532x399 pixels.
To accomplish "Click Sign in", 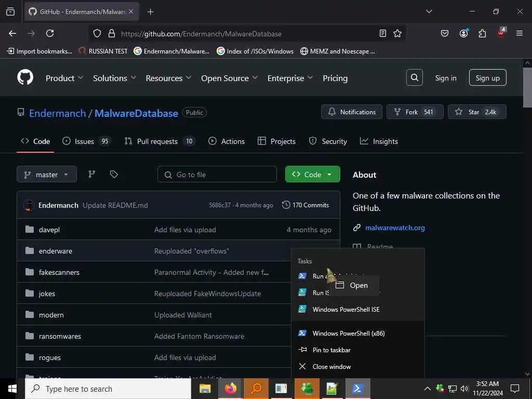I will pyautogui.click(x=445, y=78).
